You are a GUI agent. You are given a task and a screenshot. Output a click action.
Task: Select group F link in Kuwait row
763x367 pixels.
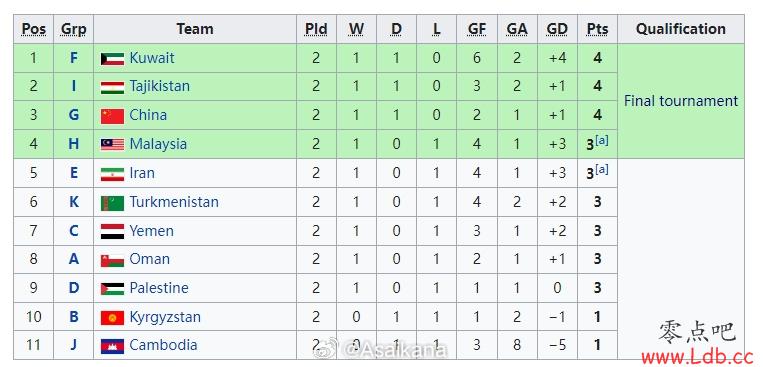click(73, 58)
